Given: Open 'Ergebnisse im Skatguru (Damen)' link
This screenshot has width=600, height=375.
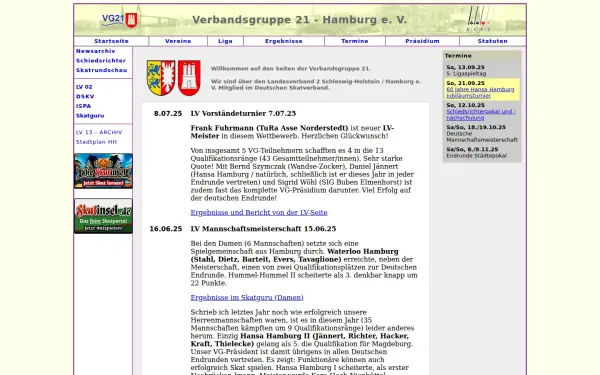Looking at the screenshot, I should point(247,297).
